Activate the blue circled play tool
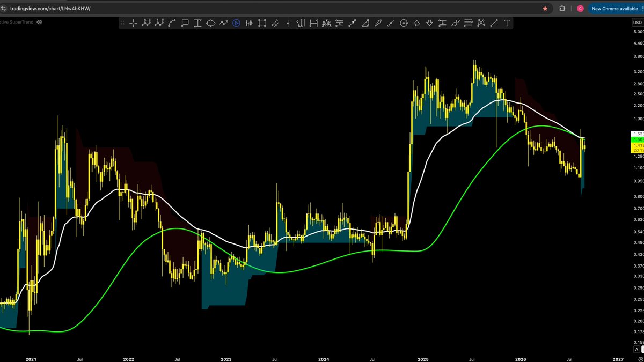The width and height of the screenshot is (644, 362). point(236,23)
